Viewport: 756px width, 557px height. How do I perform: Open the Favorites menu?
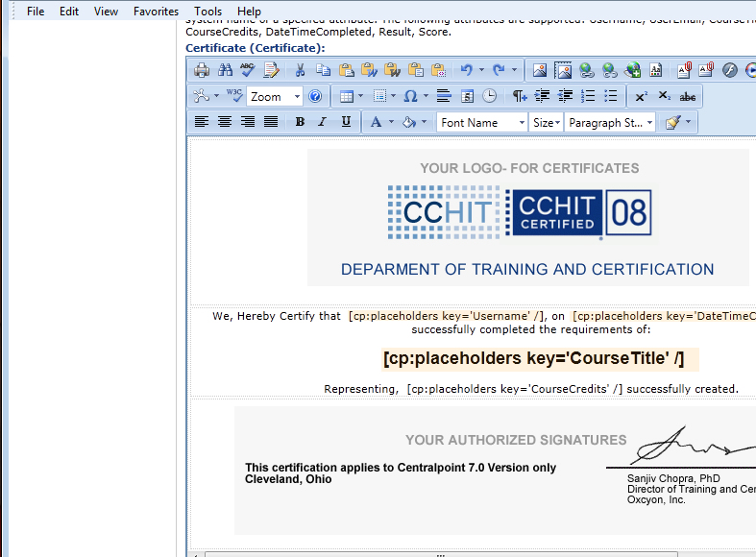click(x=156, y=12)
